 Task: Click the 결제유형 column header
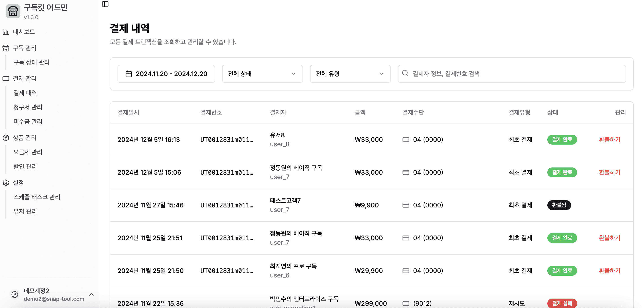tap(519, 112)
